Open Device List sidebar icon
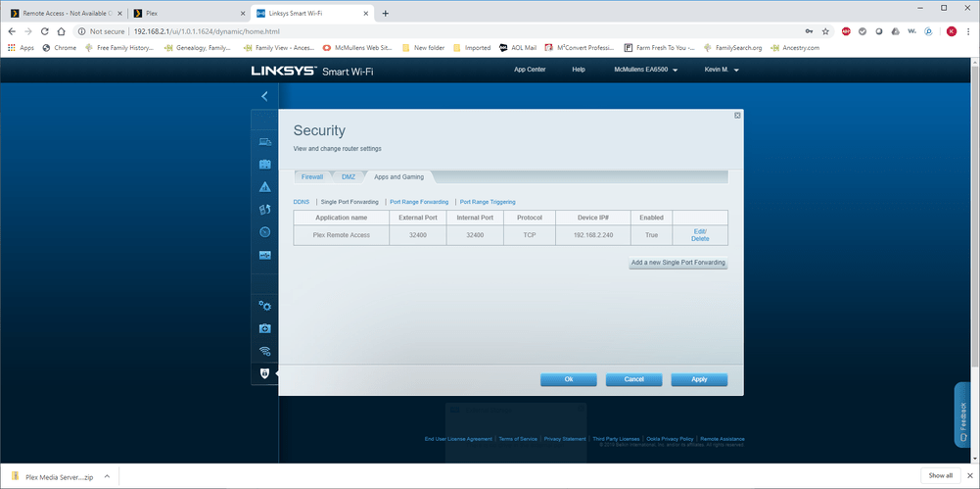 click(265, 142)
